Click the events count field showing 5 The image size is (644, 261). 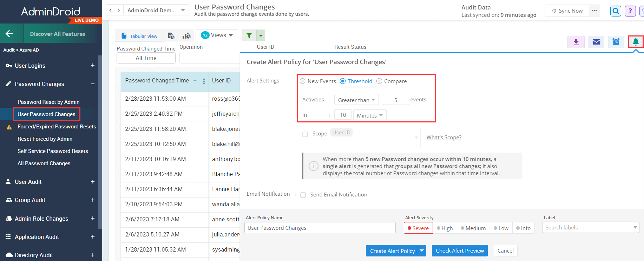[x=396, y=100]
